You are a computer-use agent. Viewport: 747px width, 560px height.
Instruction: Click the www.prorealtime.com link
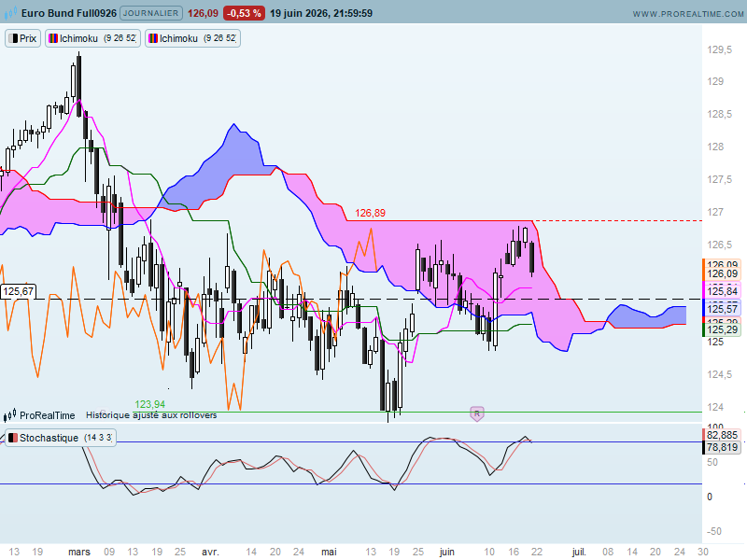tap(687, 14)
